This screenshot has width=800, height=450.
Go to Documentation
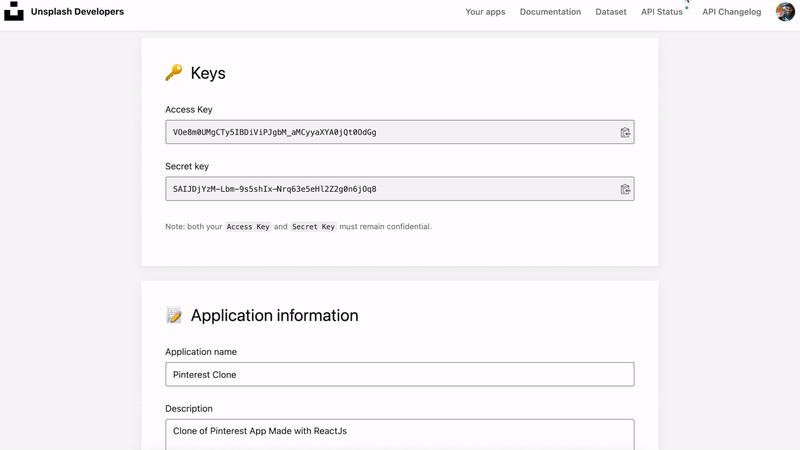[x=550, y=12]
